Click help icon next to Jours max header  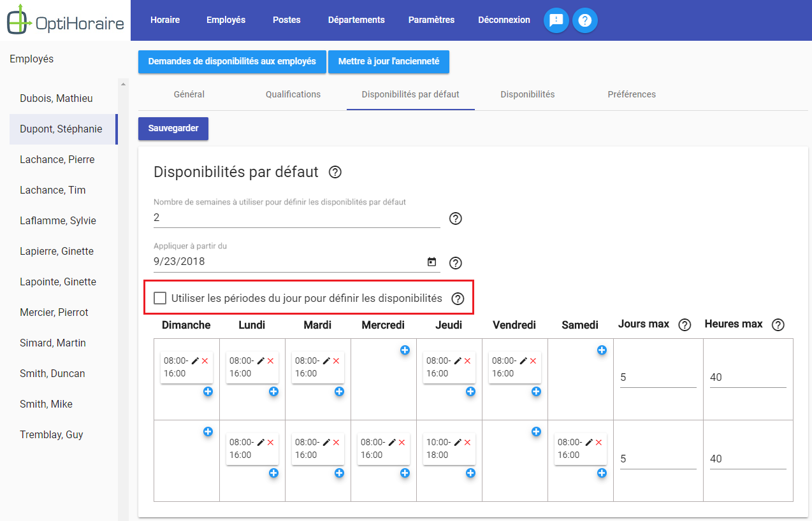[685, 325]
